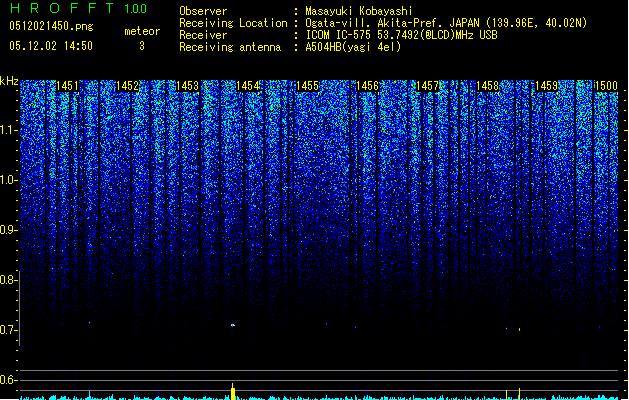Click the 1500 time marker
This screenshot has width=629, height=400.
pyautogui.click(x=606, y=86)
